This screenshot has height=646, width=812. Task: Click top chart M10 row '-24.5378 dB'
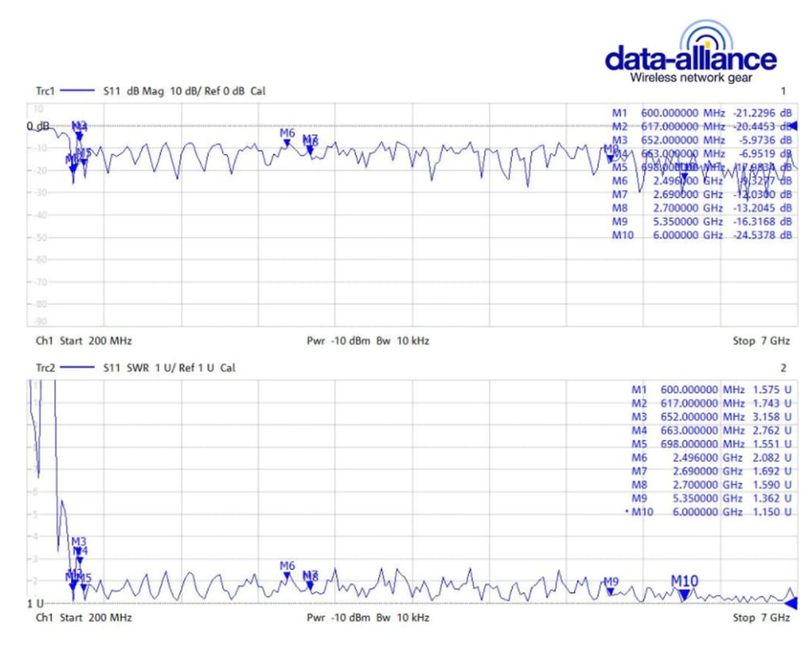(762, 235)
